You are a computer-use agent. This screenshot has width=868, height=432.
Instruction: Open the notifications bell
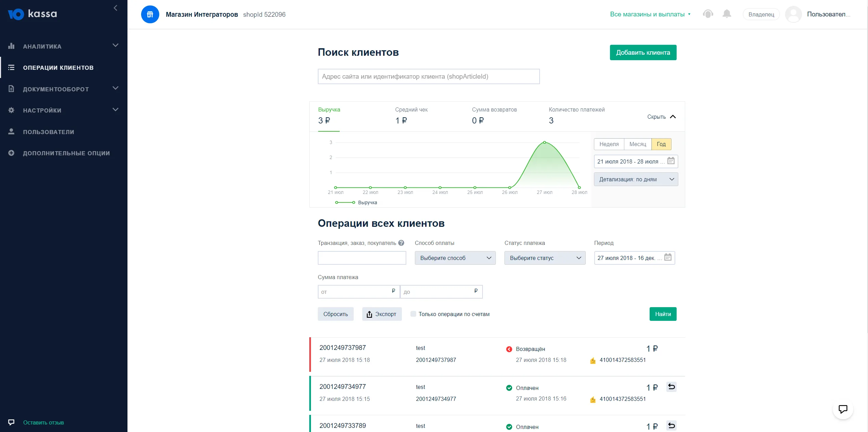tap(727, 14)
